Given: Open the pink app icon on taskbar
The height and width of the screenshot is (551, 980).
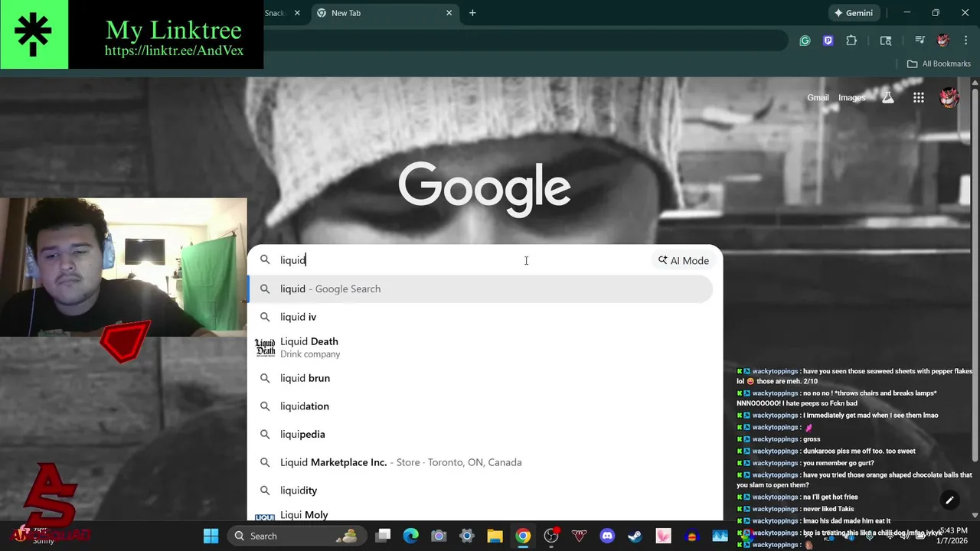Looking at the screenshot, I should [x=663, y=536].
